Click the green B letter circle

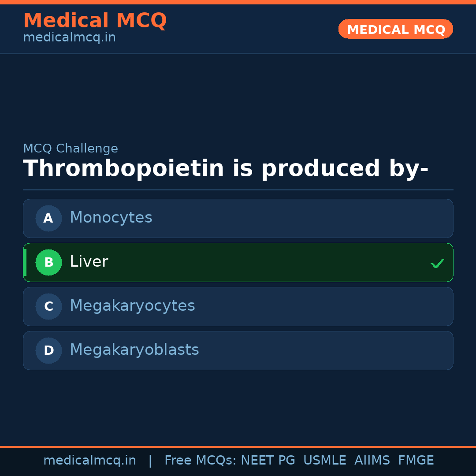tap(48, 262)
